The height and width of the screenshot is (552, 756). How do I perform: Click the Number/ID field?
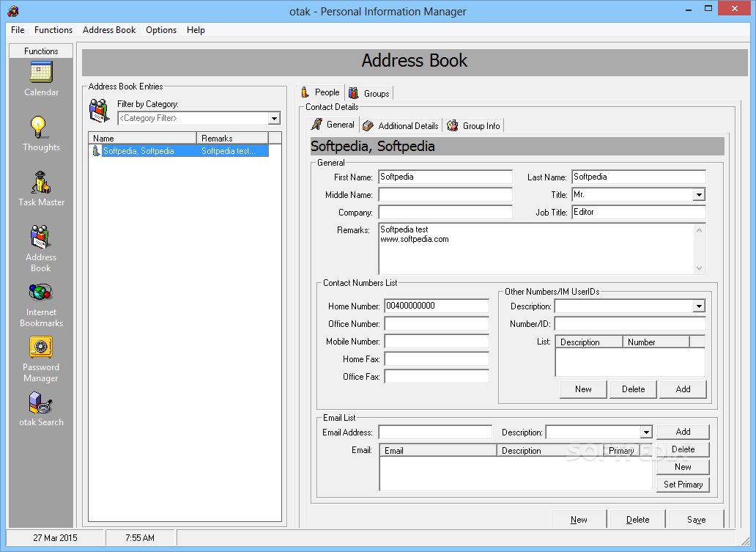pyautogui.click(x=630, y=323)
